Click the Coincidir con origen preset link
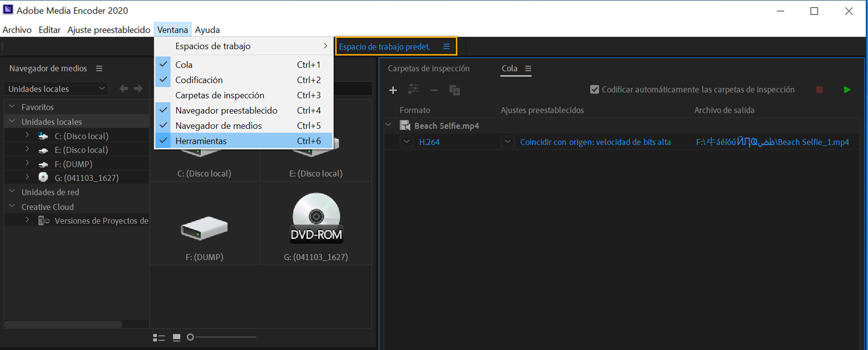 (595, 142)
